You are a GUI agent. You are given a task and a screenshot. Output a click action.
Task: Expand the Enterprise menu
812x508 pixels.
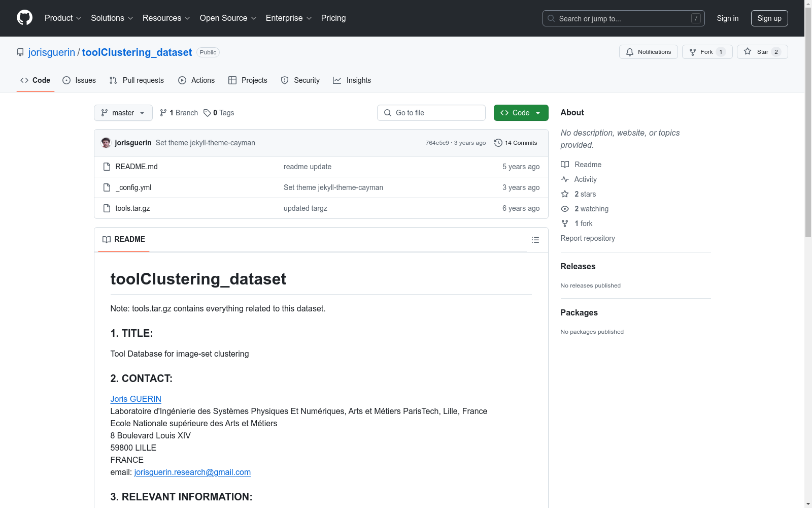click(289, 18)
